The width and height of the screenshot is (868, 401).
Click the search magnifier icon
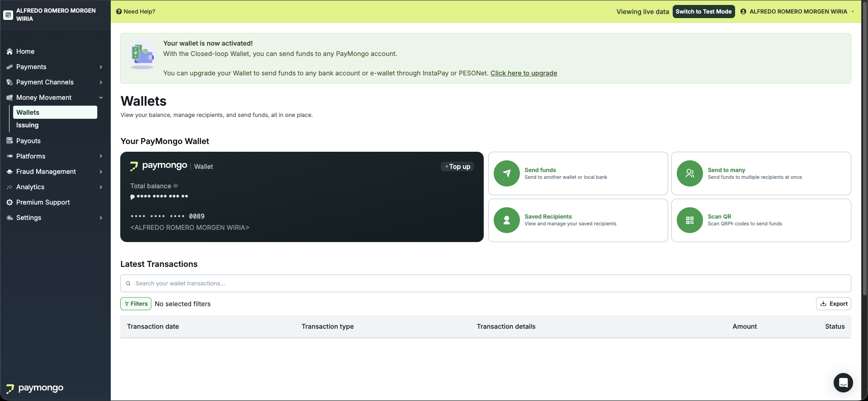click(128, 284)
